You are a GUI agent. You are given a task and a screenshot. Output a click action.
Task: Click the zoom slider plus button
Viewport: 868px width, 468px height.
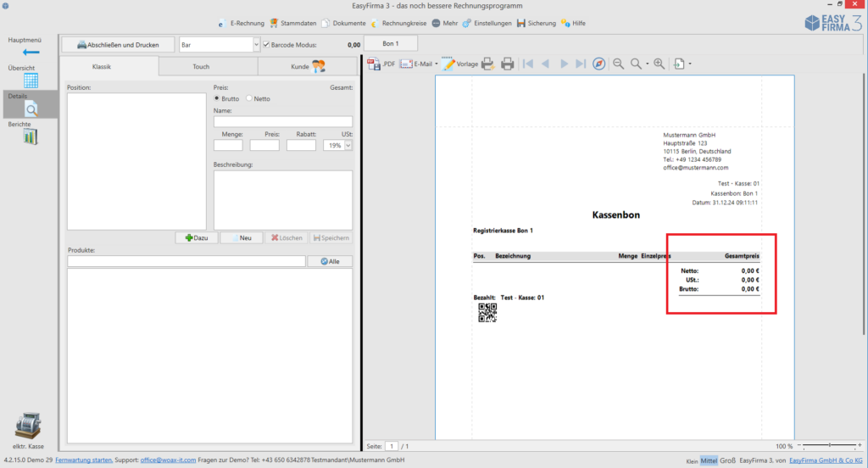coord(860,445)
